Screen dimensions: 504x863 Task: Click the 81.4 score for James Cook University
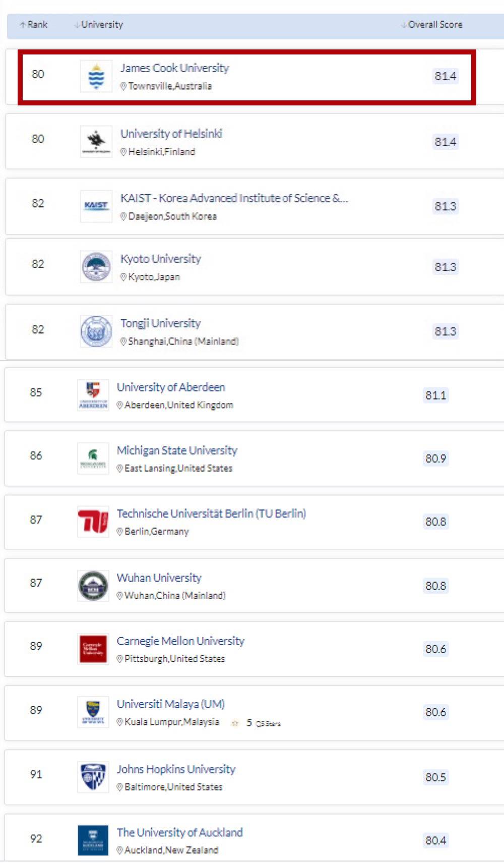tap(445, 76)
